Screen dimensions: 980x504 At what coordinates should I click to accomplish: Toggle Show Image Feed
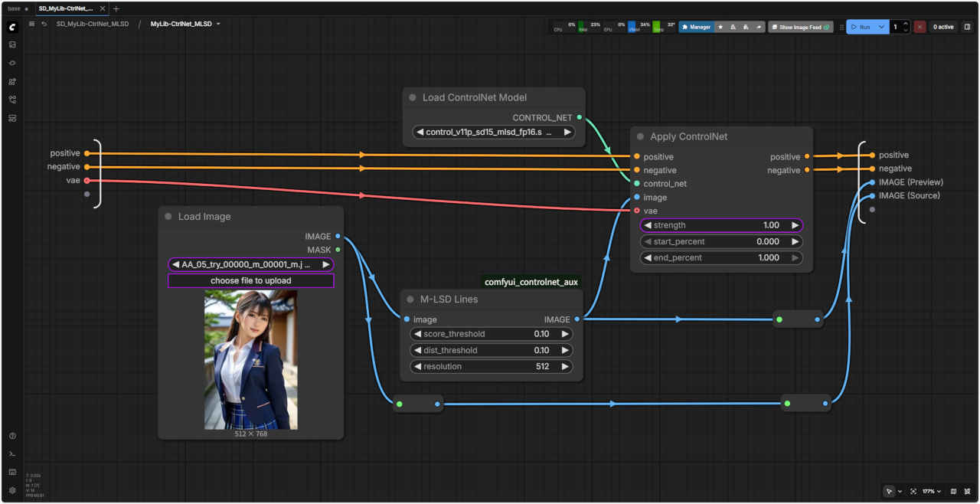point(801,27)
